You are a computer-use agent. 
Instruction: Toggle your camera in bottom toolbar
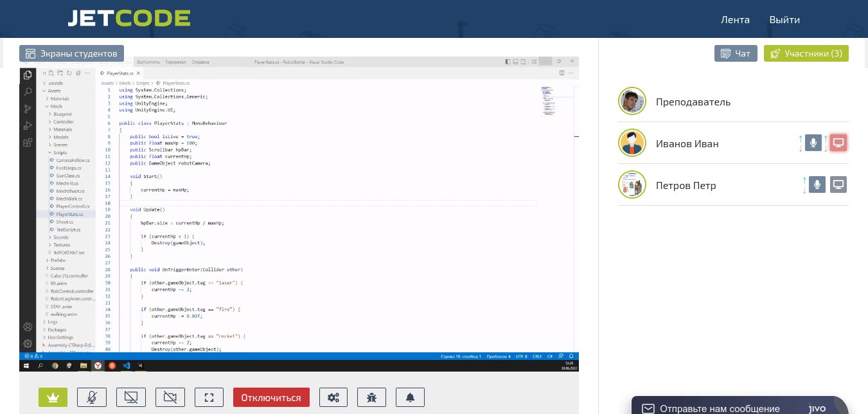pyautogui.click(x=170, y=397)
